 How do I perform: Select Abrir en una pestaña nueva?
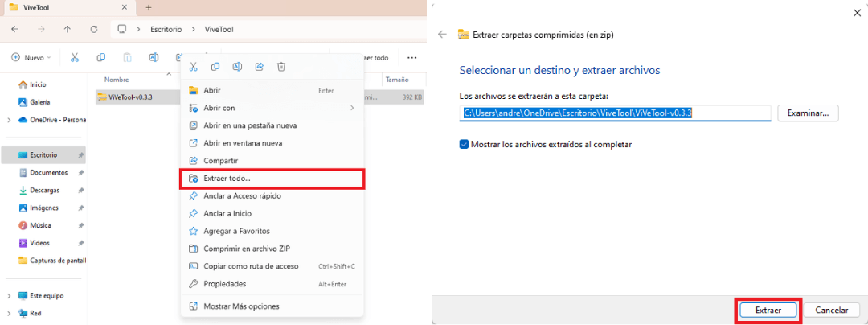tap(272, 125)
